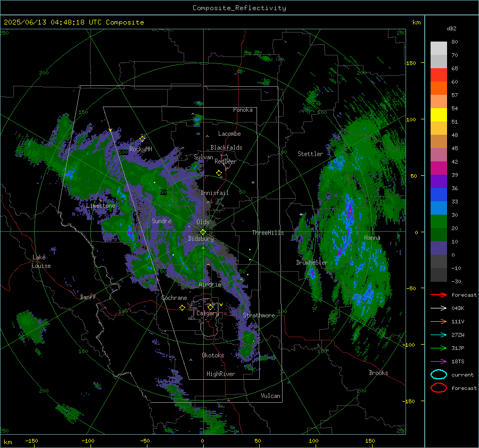Click the Strathmore city label
Image resolution: width=479 pixels, height=448 pixels.
pos(259,315)
